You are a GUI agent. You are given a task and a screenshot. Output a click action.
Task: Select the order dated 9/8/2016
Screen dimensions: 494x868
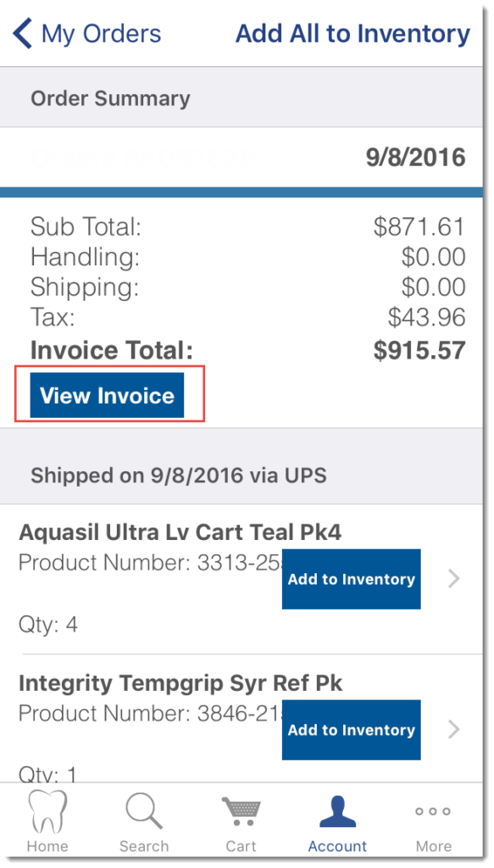click(246, 157)
